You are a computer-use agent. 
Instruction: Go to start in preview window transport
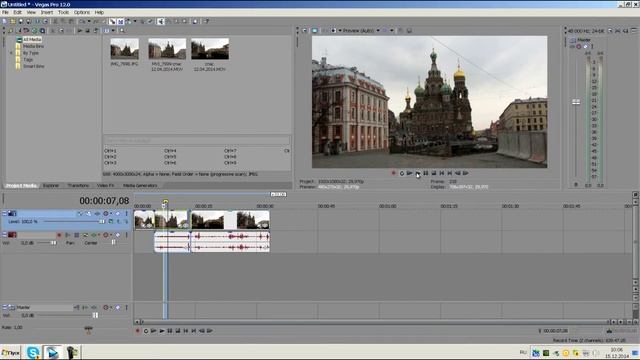tap(442, 173)
